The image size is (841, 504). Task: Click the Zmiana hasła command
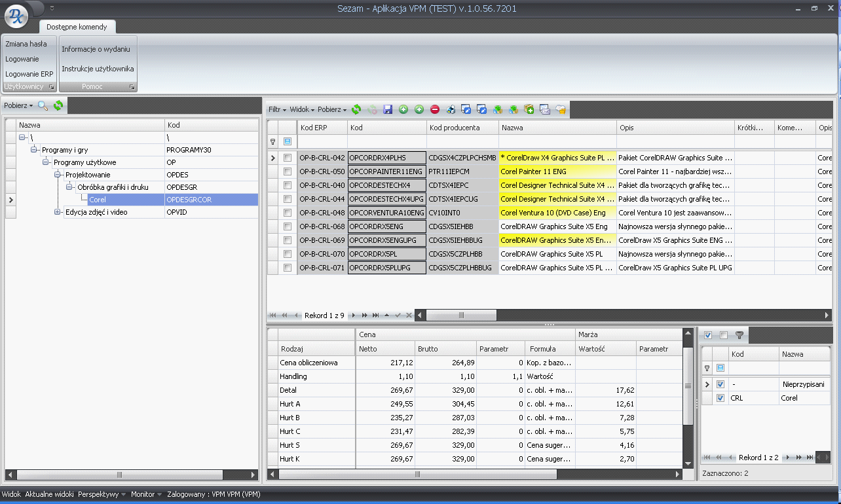pos(26,44)
